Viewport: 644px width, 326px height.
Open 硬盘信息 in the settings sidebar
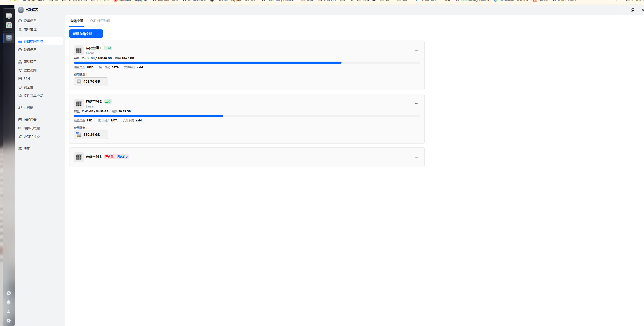click(x=30, y=50)
